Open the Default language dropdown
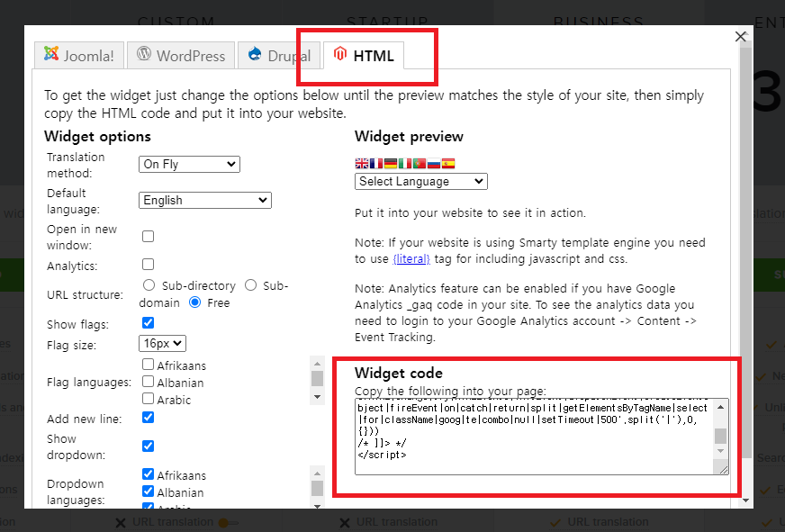Viewport: 785px width, 532px height. pyautogui.click(x=204, y=200)
